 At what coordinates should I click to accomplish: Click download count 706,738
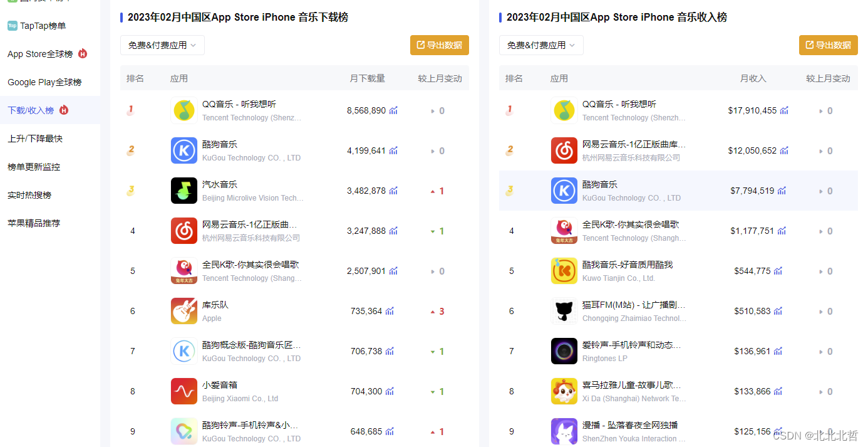click(x=366, y=351)
